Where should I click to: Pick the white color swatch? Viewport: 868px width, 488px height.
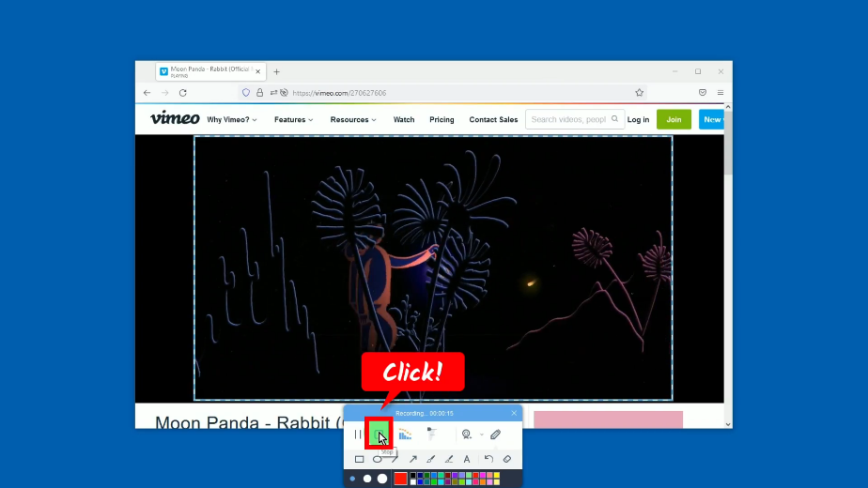413,482
